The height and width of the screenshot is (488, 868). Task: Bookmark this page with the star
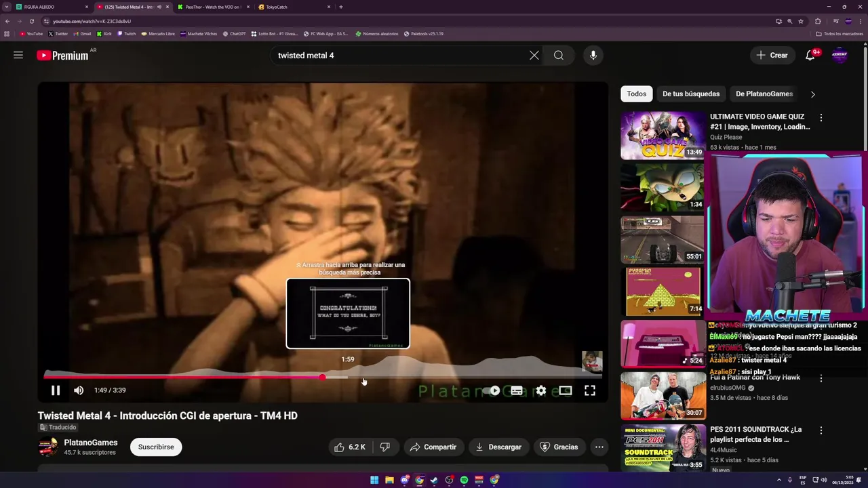coord(800,21)
